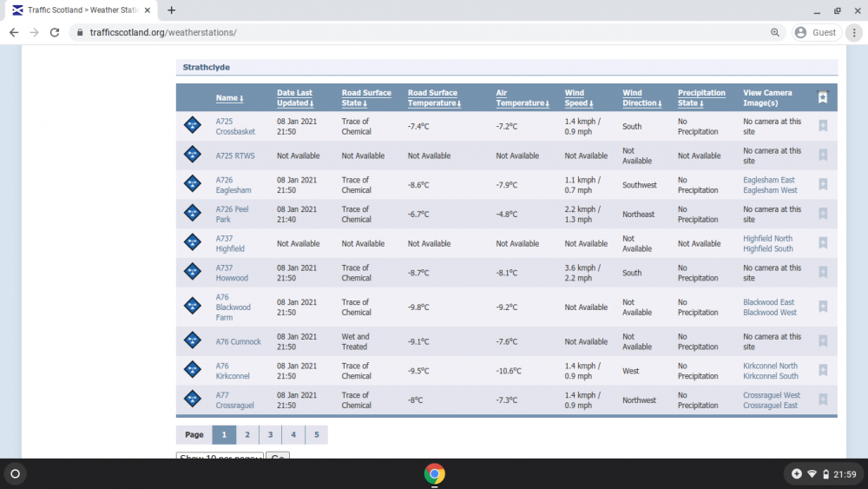Sort by Precipitation State column

[x=701, y=98]
